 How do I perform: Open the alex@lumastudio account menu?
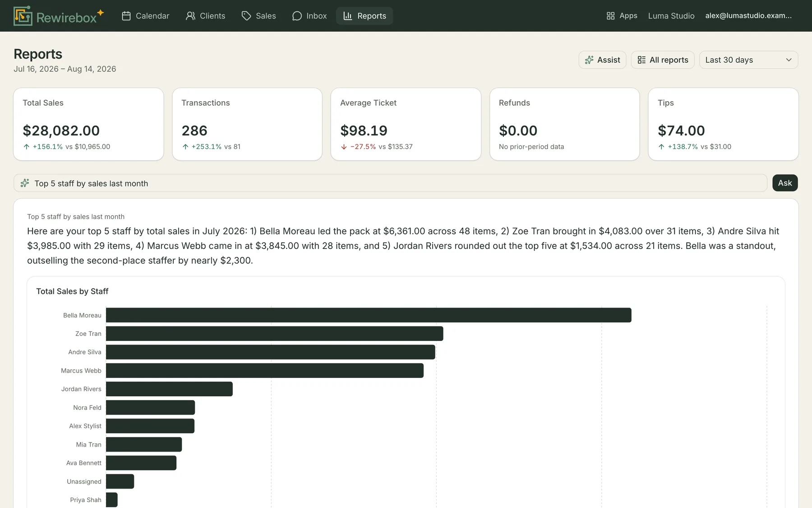(748, 16)
